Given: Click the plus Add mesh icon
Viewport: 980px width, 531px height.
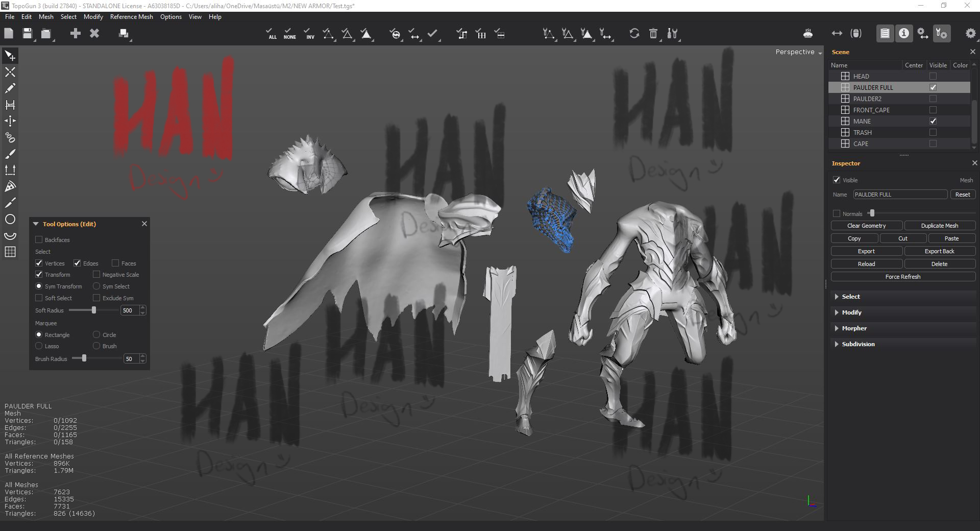Looking at the screenshot, I should pos(76,34).
